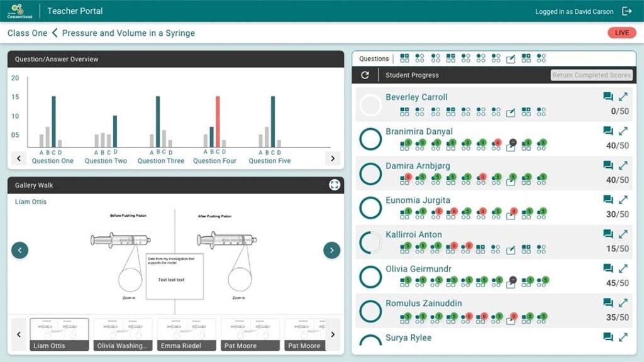Viewport: 644px width, 362px height.
Task: Go back using chevron next to Class One
Action: tap(55, 33)
